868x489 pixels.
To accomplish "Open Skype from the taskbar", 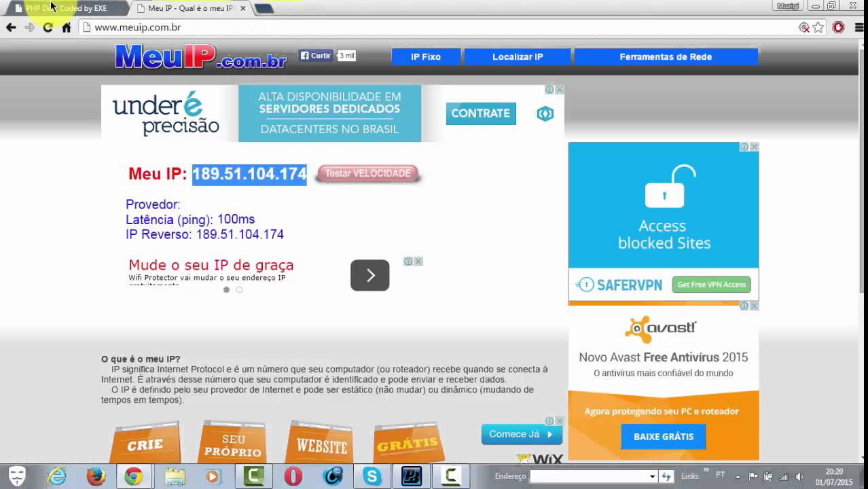I will 372,477.
